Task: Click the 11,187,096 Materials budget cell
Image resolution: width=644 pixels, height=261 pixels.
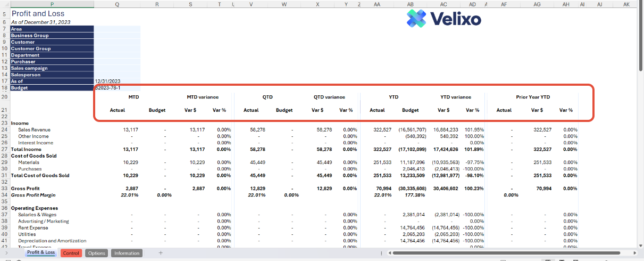Action: point(413,162)
